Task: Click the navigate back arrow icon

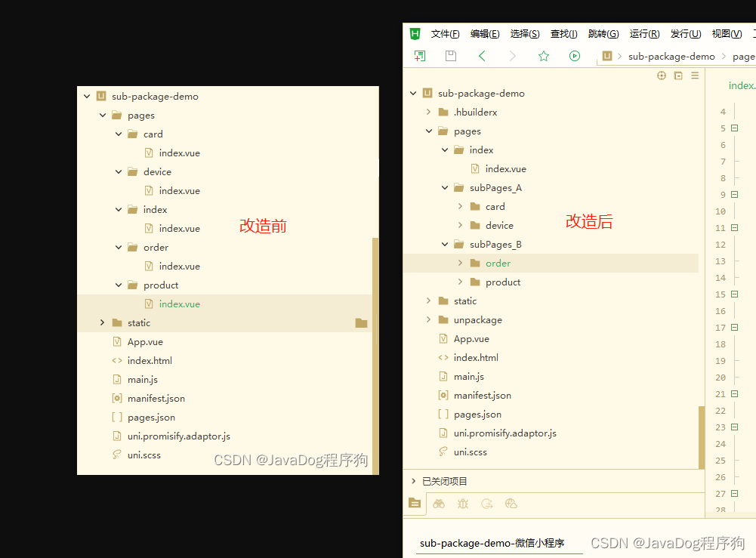Action: pyautogui.click(x=482, y=55)
